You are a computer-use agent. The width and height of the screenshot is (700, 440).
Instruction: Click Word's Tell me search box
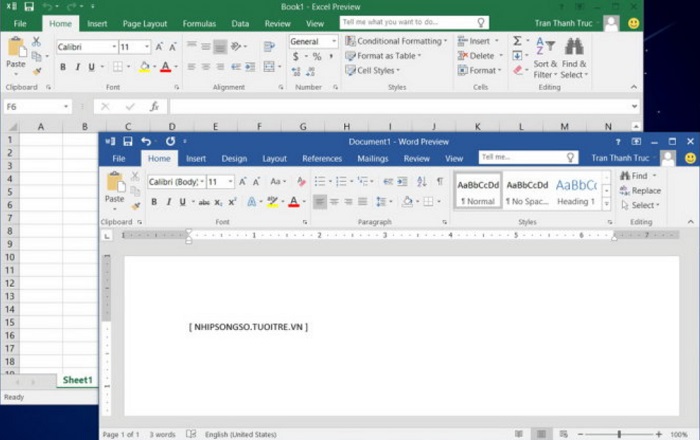tap(528, 157)
